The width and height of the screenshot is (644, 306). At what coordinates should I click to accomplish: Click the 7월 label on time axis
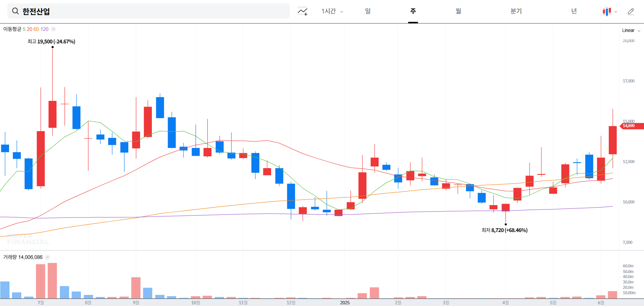click(41, 303)
